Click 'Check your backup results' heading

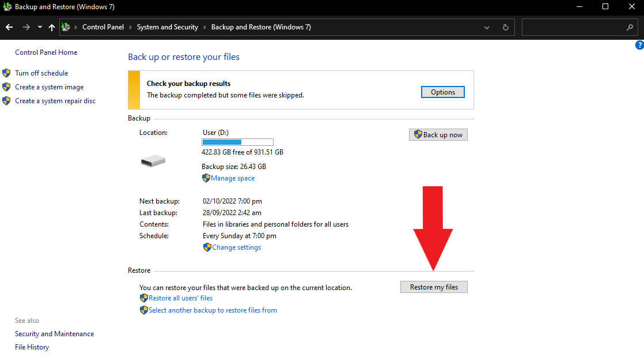[188, 84]
